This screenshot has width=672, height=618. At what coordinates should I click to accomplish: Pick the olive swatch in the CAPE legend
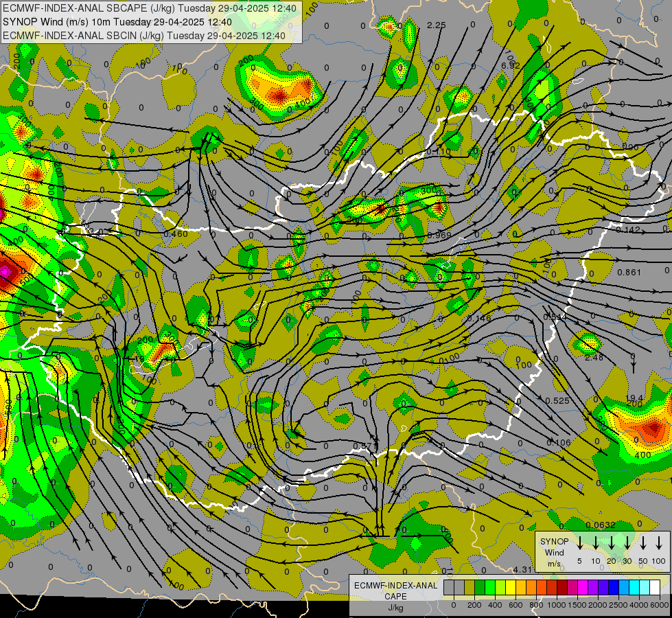pos(470,587)
